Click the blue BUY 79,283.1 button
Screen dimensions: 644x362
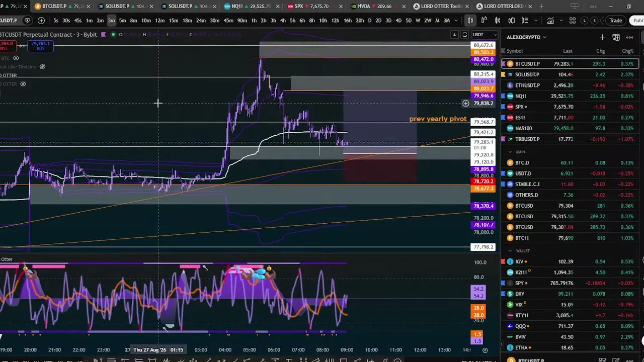[41, 46]
